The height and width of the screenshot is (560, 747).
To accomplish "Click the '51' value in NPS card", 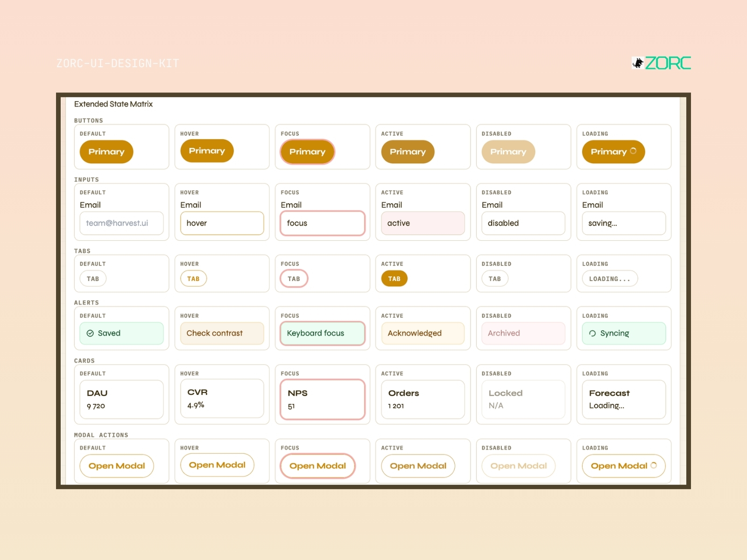I will (291, 406).
